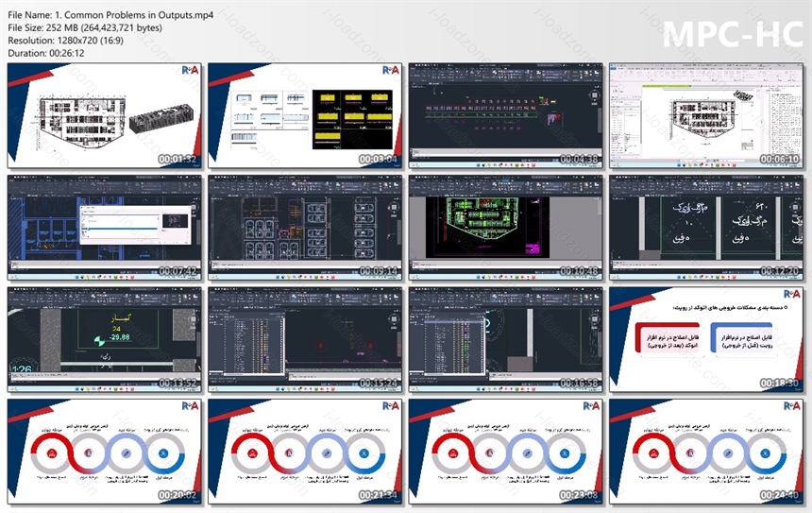Choose the frame stamped 00:23:08

point(506,452)
